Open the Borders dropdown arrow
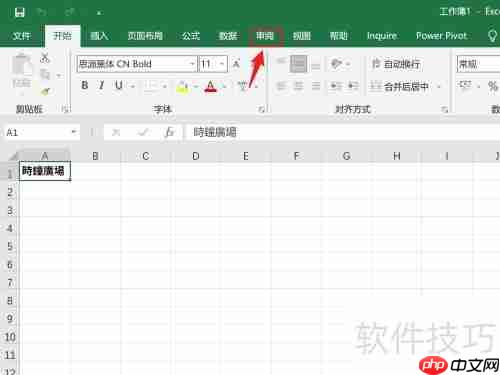The height and width of the screenshot is (375, 500). [x=165, y=87]
